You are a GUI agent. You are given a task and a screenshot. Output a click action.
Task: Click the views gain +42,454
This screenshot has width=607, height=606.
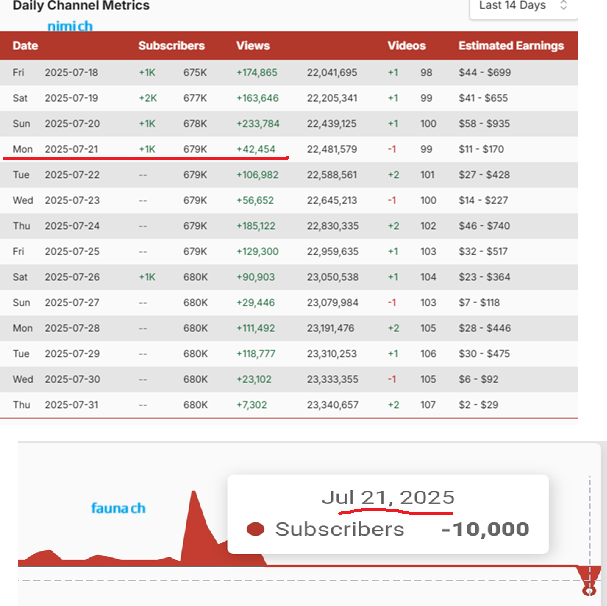(256, 149)
